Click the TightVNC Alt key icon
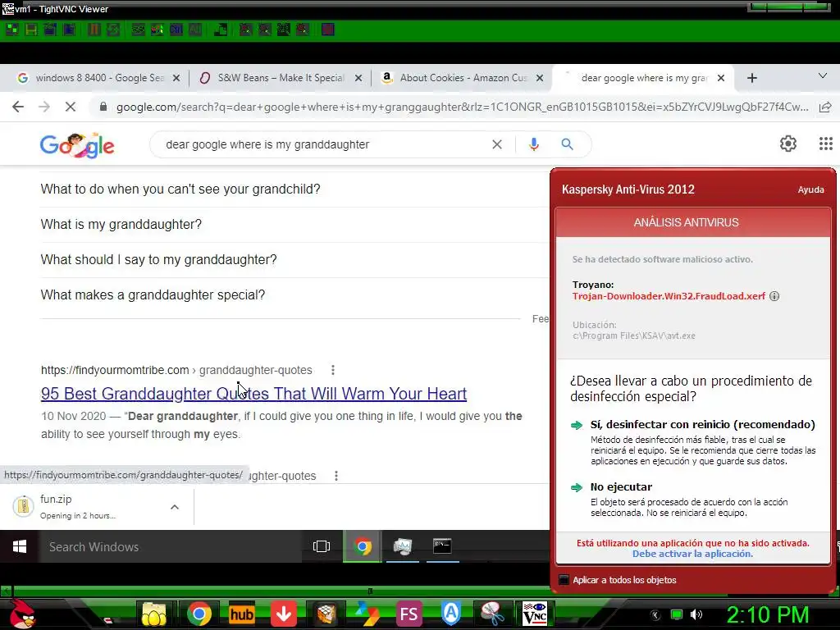 tap(195, 30)
